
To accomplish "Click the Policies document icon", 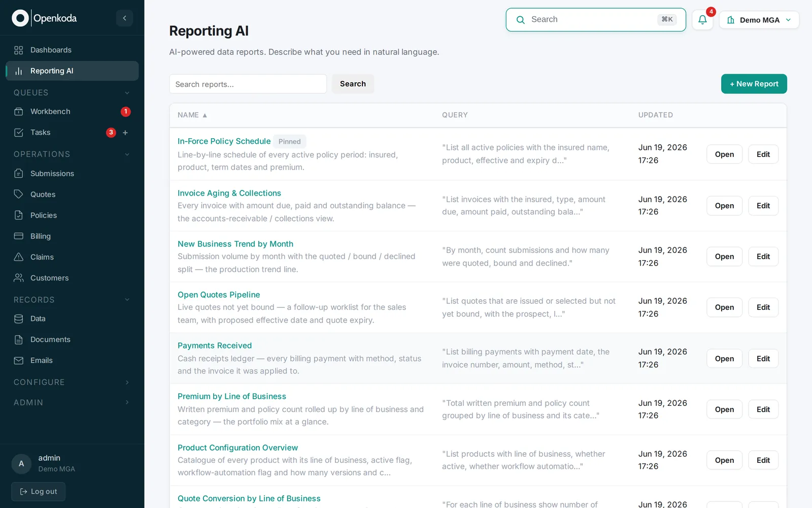I will (19, 215).
